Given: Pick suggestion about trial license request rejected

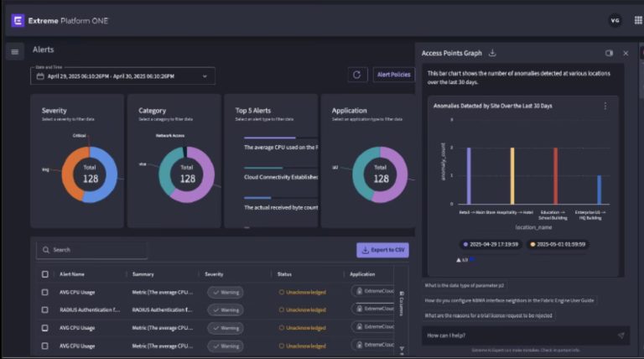Looking at the screenshot, I should (x=488, y=316).
